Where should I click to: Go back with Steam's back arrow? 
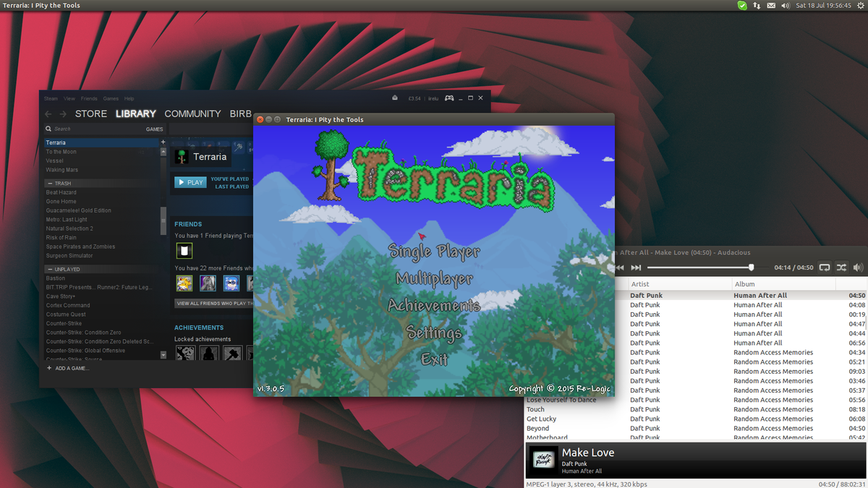(48, 114)
